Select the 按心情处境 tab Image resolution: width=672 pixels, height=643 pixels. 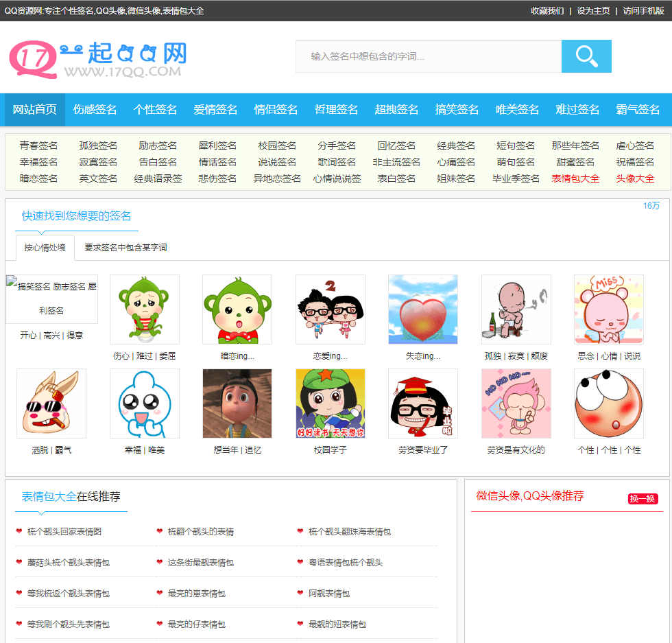tap(45, 248)
